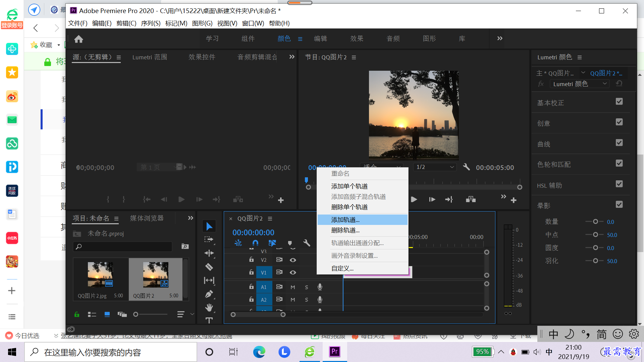Click Windows Start button

point(12,352)
